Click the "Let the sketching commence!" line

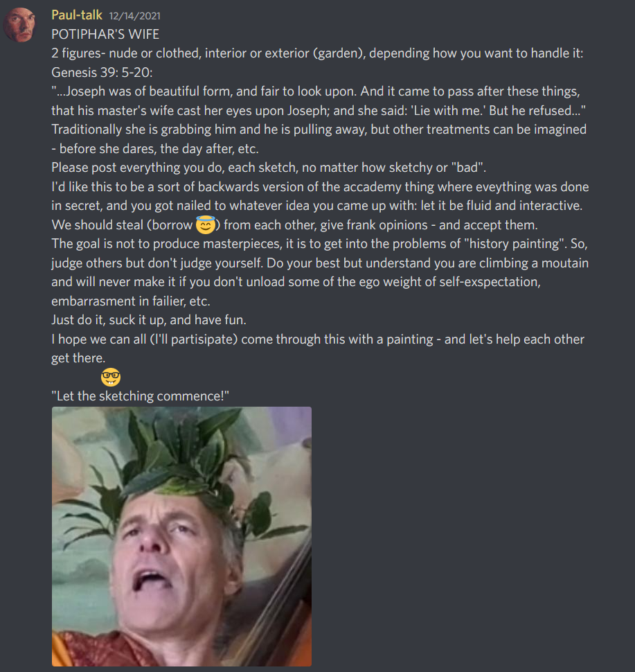click(x=140, y=396)
